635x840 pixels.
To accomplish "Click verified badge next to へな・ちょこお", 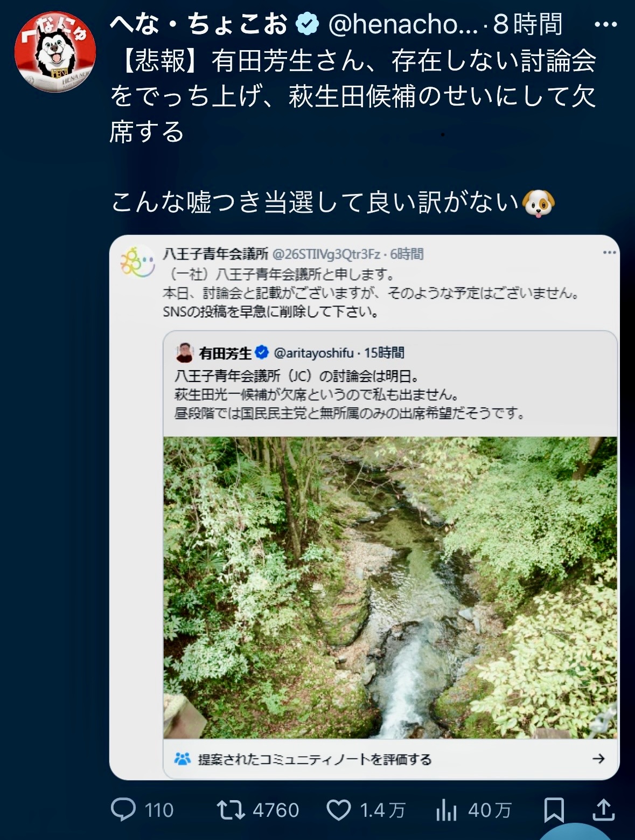I will pos(306,23).
